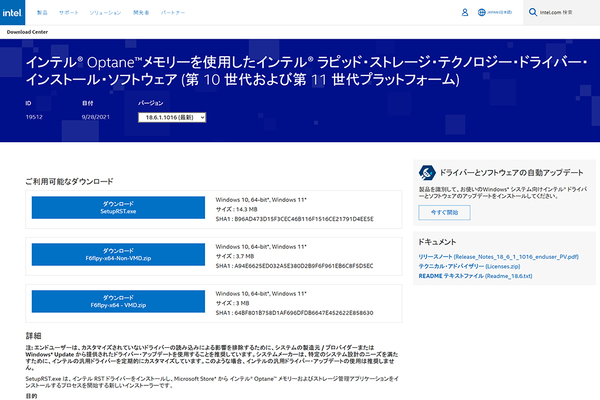Click the サイズ: 3.7 MB text

[x=235, y=256]
